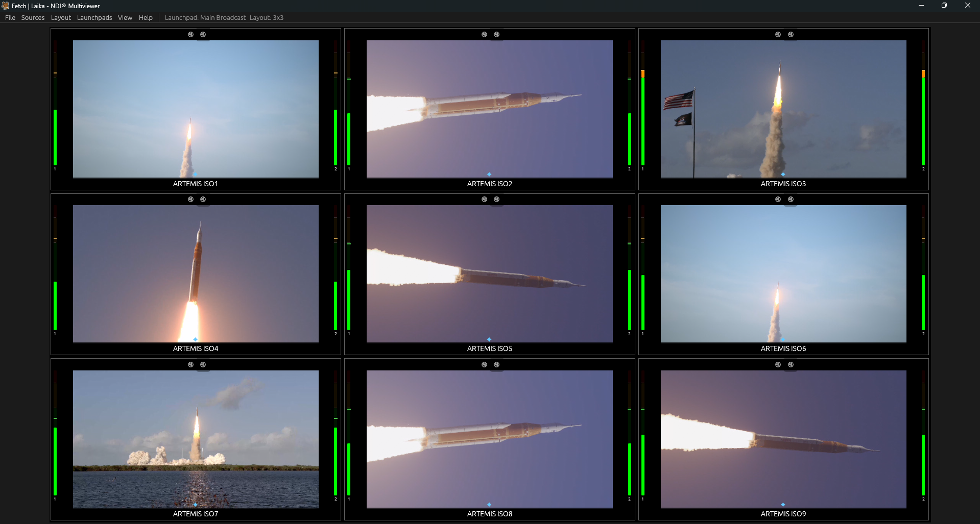The width and height of the screenshot is (980, 524).
Task: Click second speaker icon on ARTEMIS ISO9
Action: coord(791,364)
